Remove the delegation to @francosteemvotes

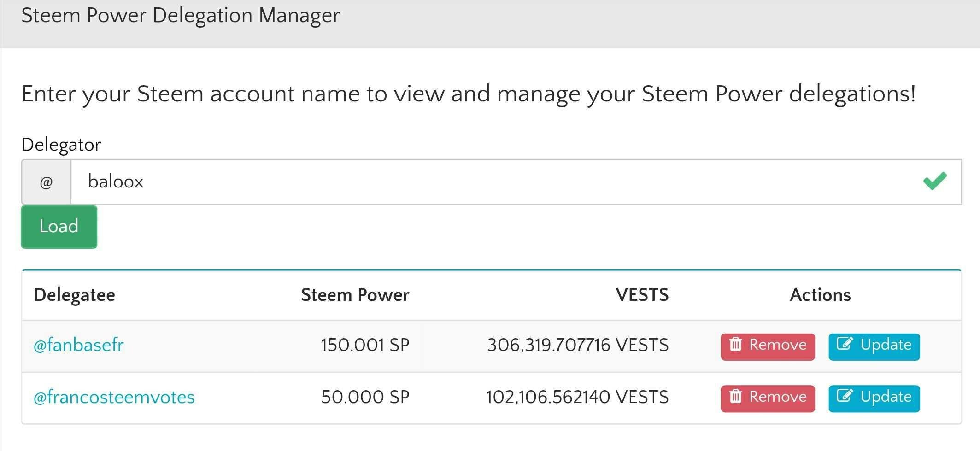(x=768, y=398)
